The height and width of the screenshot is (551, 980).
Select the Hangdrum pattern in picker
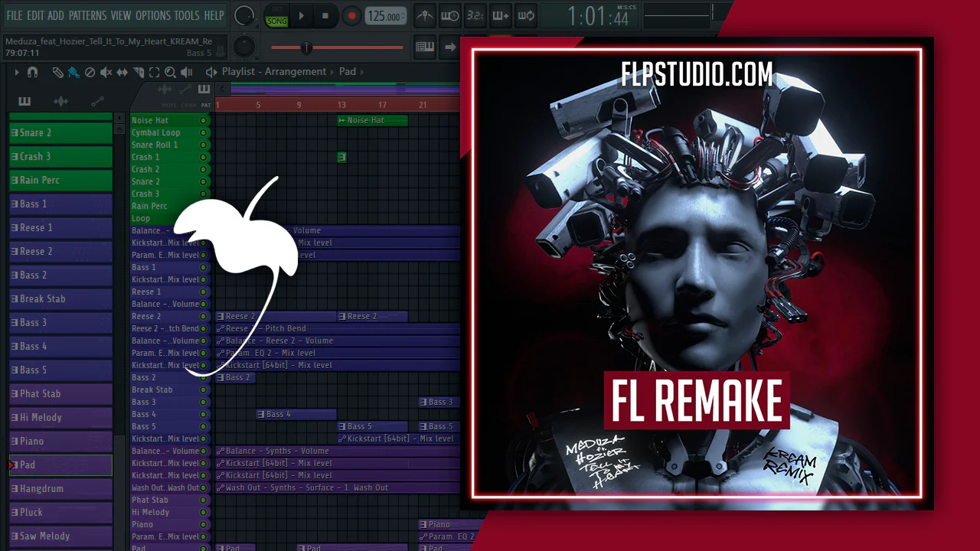point(60,489)
